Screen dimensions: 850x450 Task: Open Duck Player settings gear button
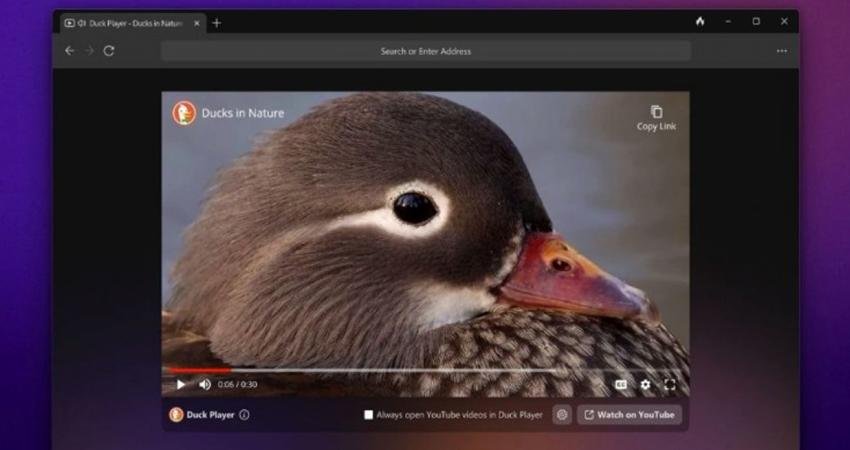point(562,415)
